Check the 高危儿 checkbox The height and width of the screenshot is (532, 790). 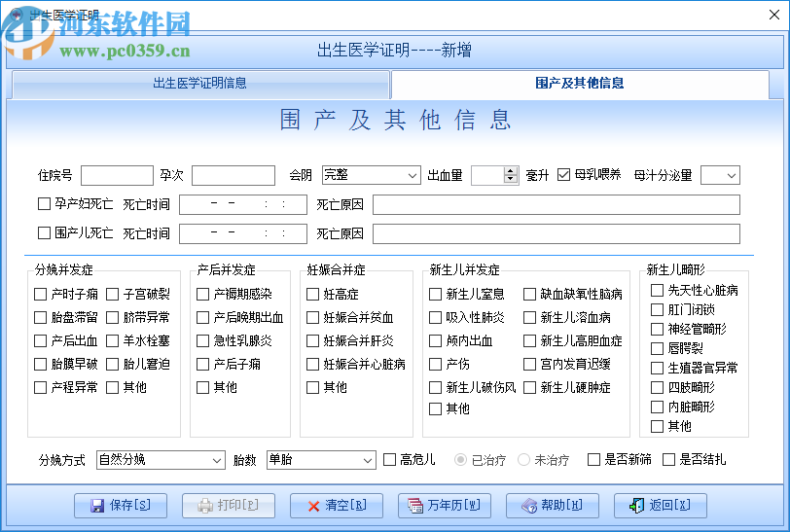[x=389, y=459]
